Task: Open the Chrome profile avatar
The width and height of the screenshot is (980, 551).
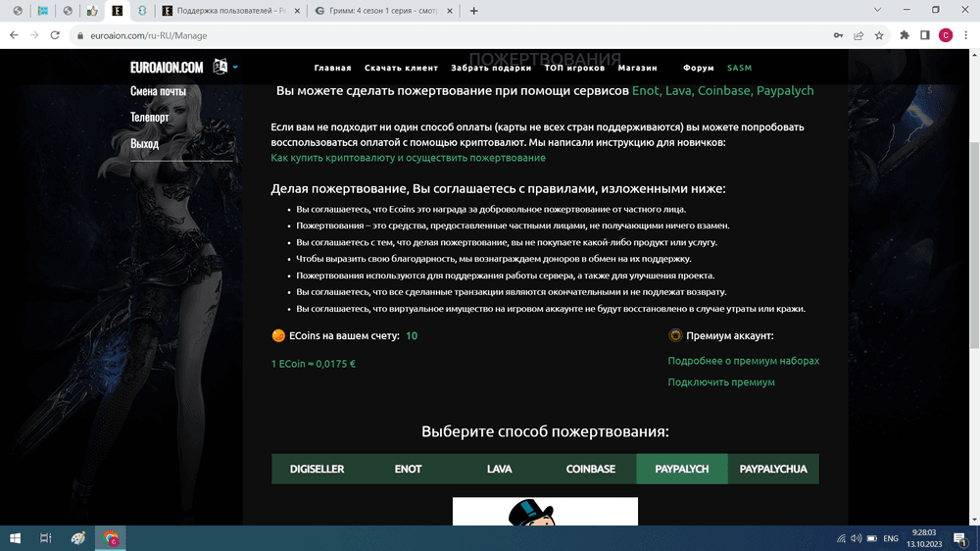Action: (945, 35)
